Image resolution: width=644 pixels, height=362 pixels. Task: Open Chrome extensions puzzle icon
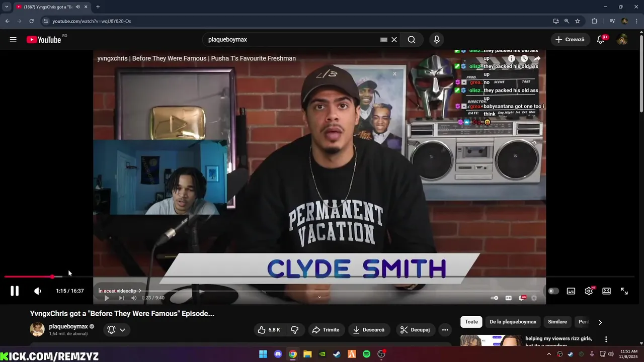point(595,21)
